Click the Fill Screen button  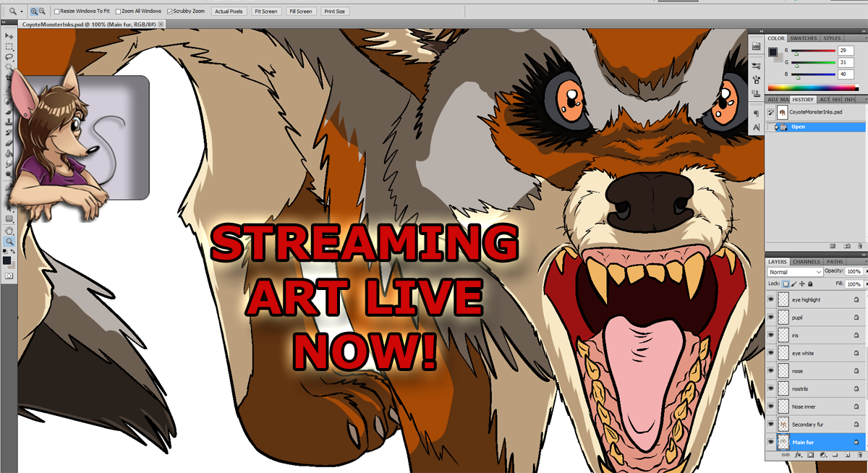click(x=300, y=12)
